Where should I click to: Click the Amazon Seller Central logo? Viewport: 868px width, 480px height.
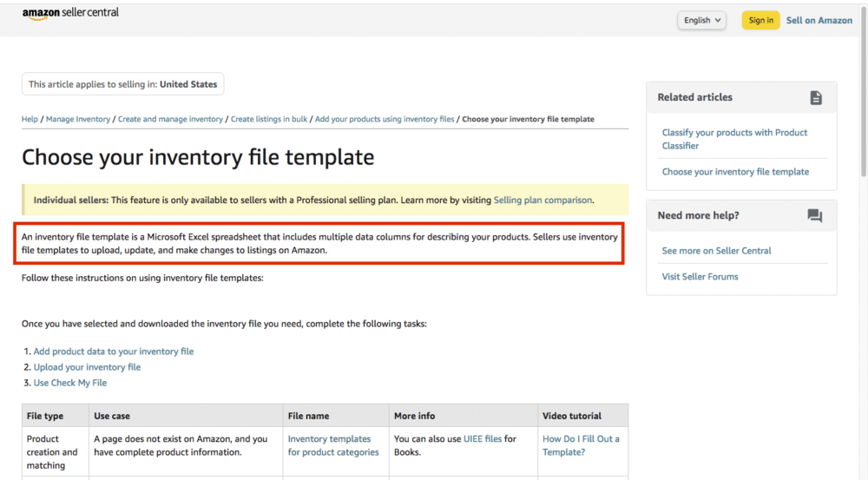pos(70,13)
